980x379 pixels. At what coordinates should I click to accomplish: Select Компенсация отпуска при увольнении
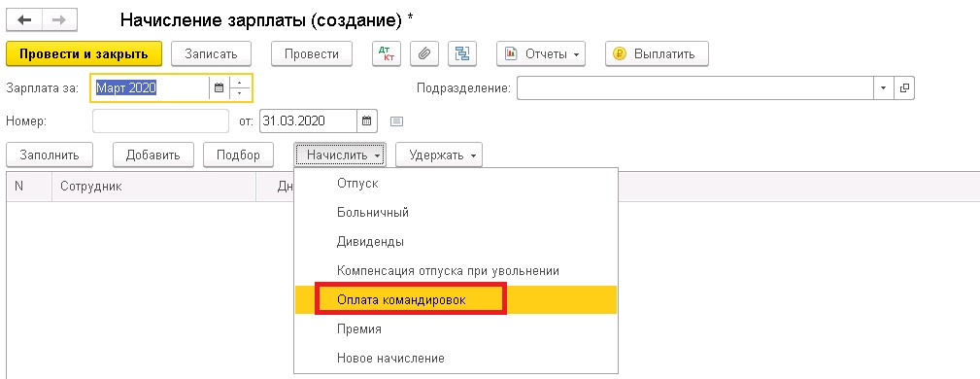(x=456, y=271)
